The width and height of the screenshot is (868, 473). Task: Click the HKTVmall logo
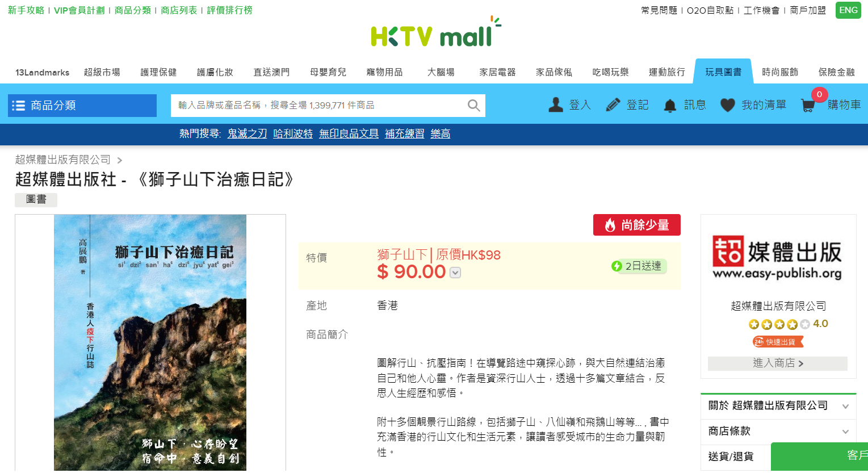point(435,32)
